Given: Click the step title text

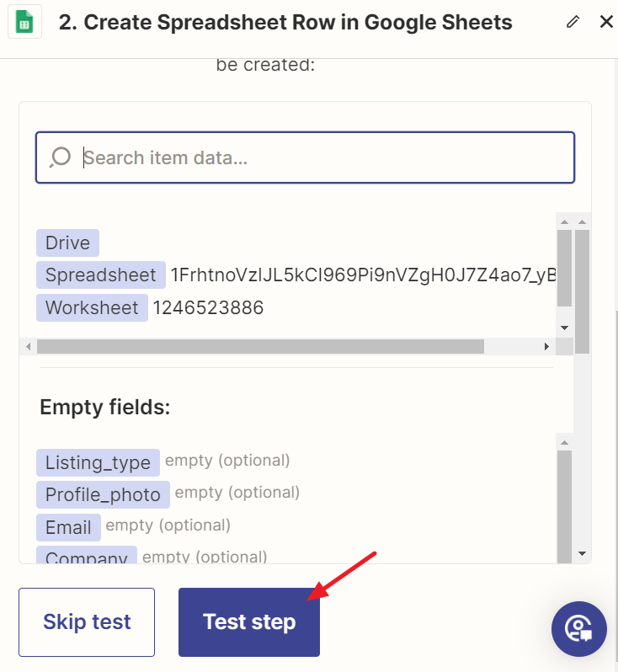Looking at the screenshot, I should [x=285, y=22].
